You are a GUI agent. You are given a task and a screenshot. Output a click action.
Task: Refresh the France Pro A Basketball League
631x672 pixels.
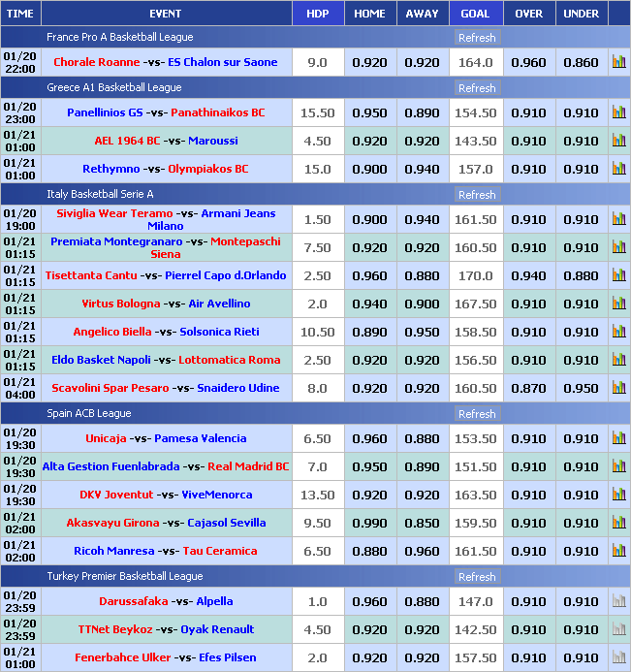(476, 38)
